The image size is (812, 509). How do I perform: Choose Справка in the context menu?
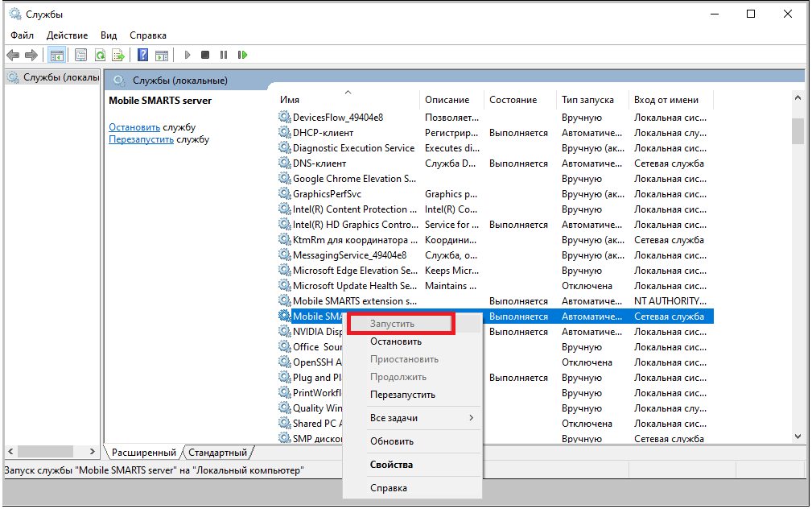[413, 488]
